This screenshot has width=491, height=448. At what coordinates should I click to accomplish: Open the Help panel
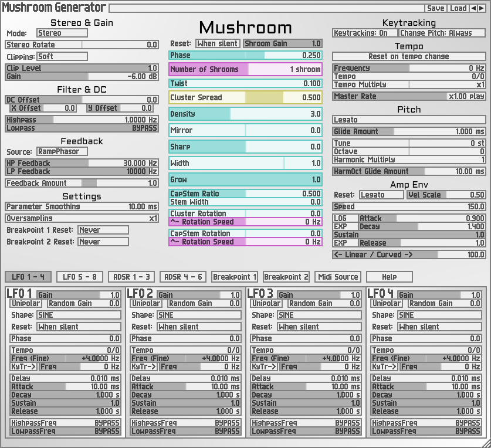[x=389, y=277]
